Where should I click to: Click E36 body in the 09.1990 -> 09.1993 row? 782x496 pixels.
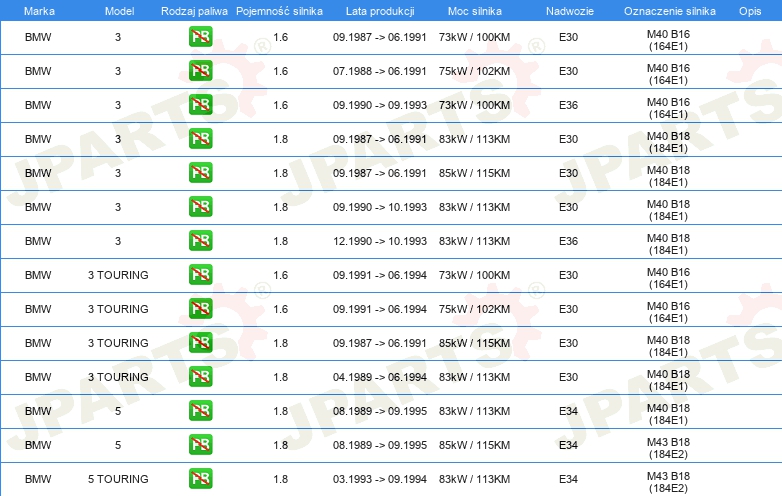click(x=569, y=105)
